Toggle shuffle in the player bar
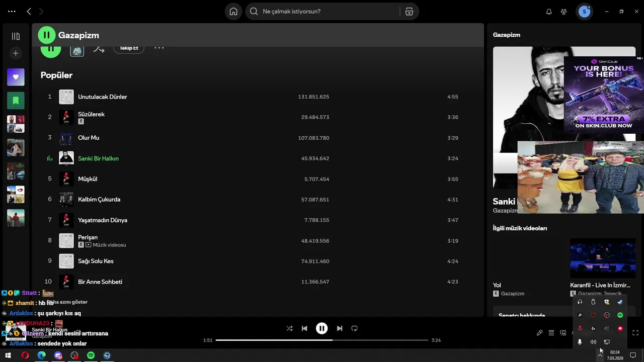644x362 pixels. [x=289, y=328]
